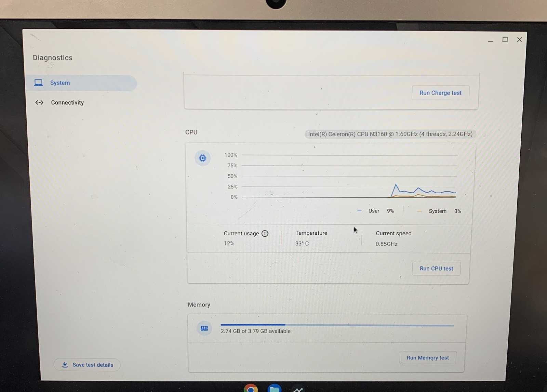Save test details to file
This screenshot has width=547, height=392.
87,365
